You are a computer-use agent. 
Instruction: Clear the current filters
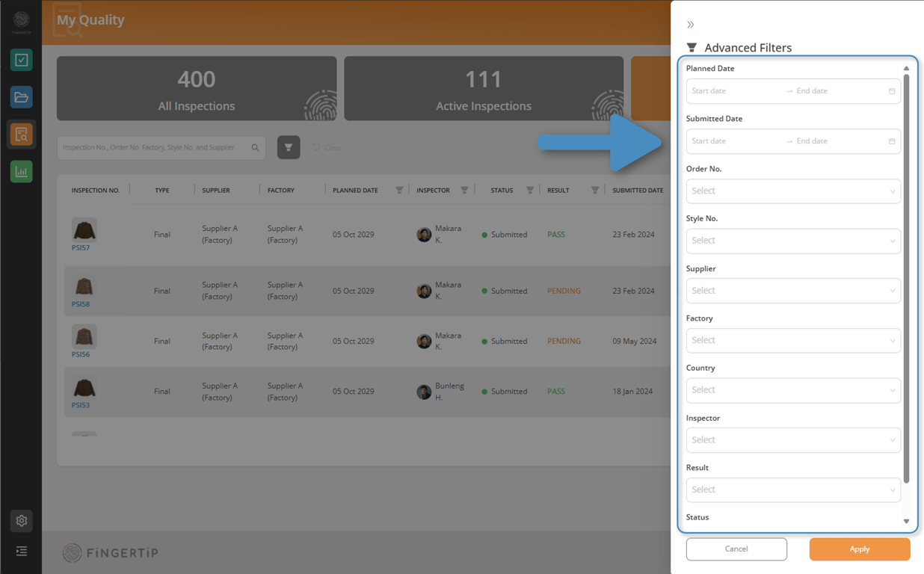(x=327, y=148)
